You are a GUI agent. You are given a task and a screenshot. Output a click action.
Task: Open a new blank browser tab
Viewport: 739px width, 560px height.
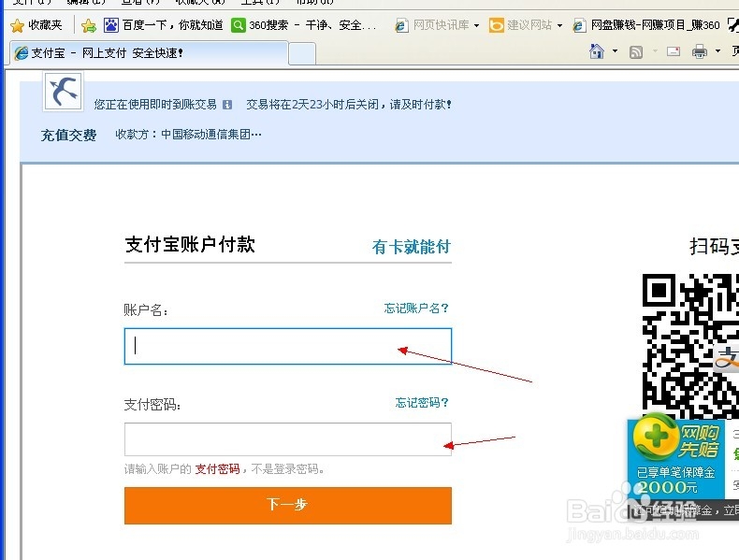pyautogui.click(x=302, y=53)
